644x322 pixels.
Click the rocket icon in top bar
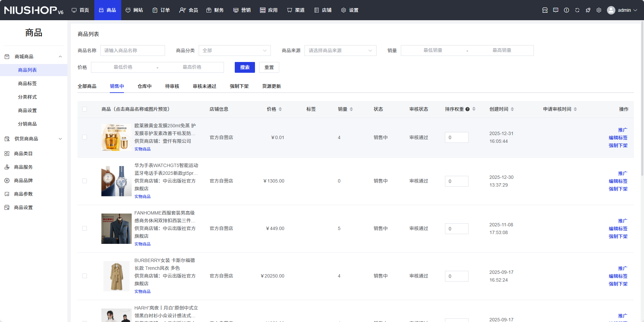pos(588,10)
